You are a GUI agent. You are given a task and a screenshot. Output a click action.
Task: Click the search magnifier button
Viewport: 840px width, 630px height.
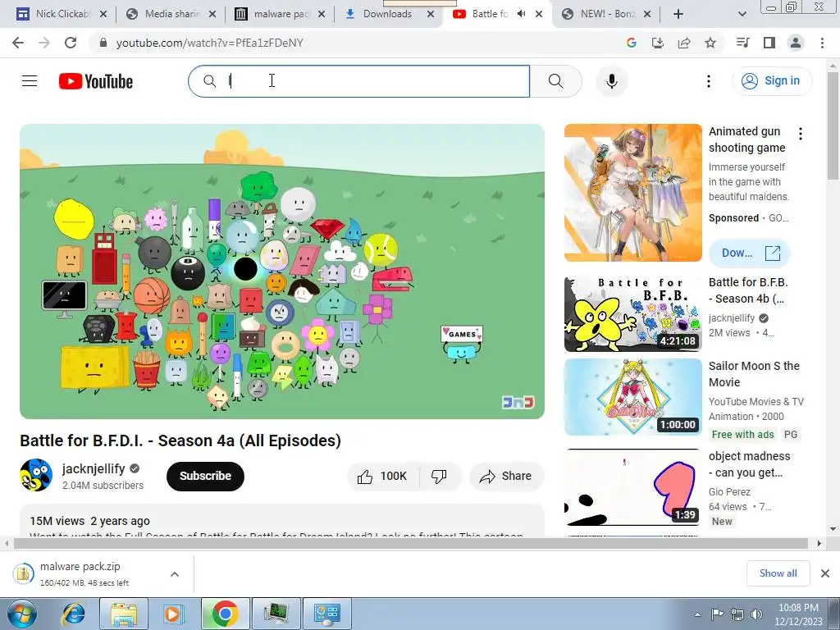pos(556,81)
